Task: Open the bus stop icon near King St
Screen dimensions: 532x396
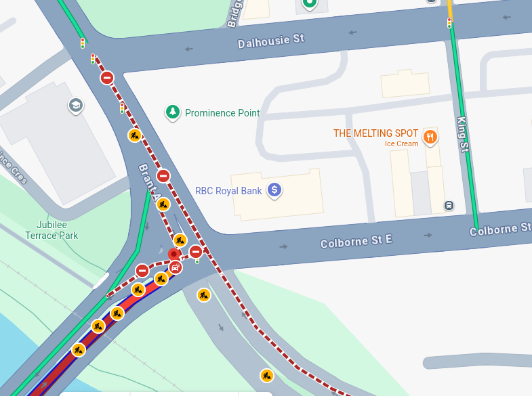Action: tap(449, 205)
